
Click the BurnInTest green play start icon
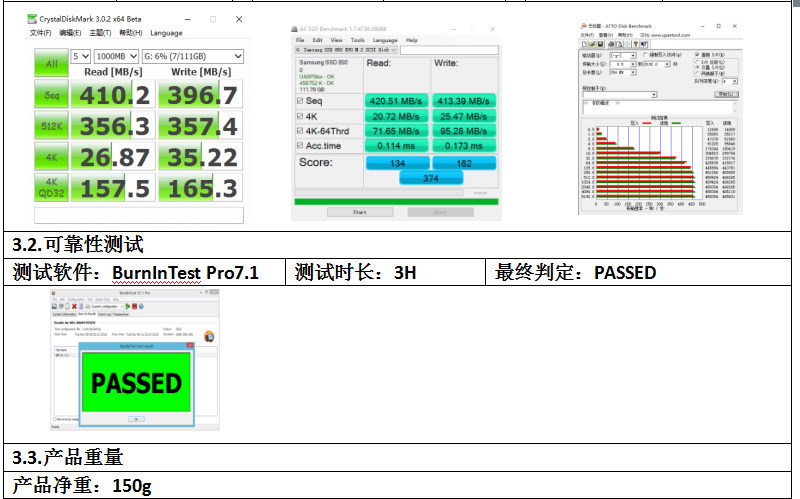coord(128,306)
